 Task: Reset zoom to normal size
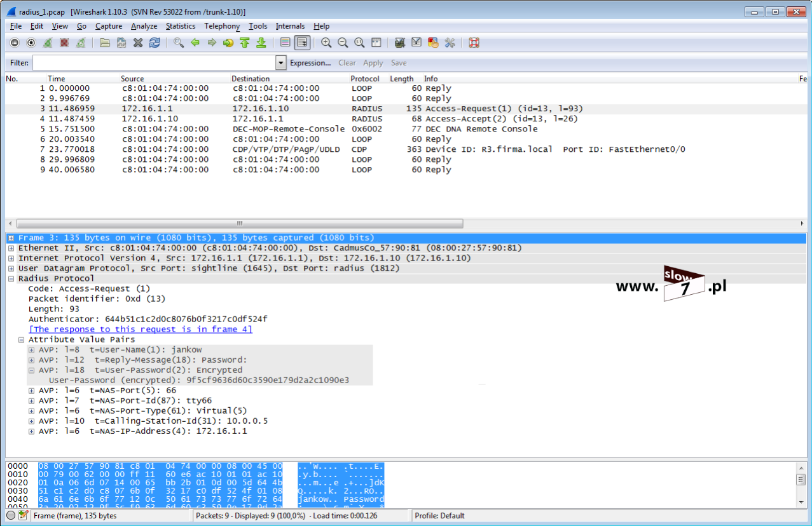pos(359,43)
